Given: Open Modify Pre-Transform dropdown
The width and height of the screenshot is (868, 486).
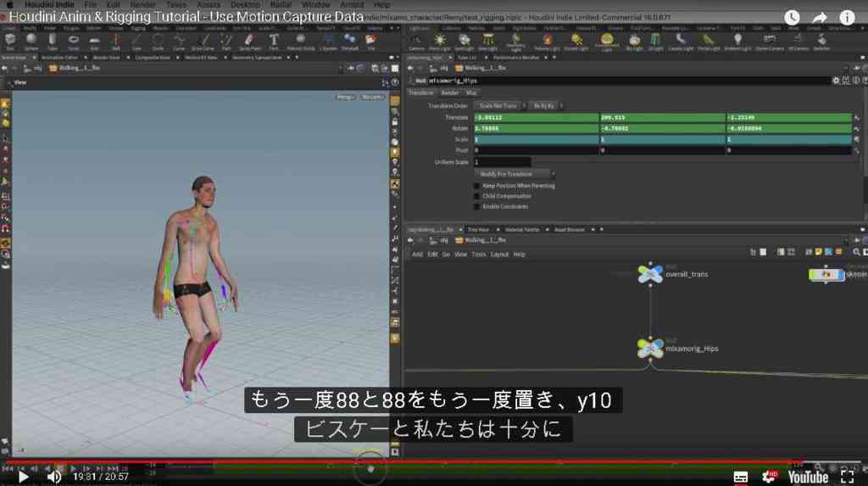Looking at the screenshot, I should click(x=515, y=174).
